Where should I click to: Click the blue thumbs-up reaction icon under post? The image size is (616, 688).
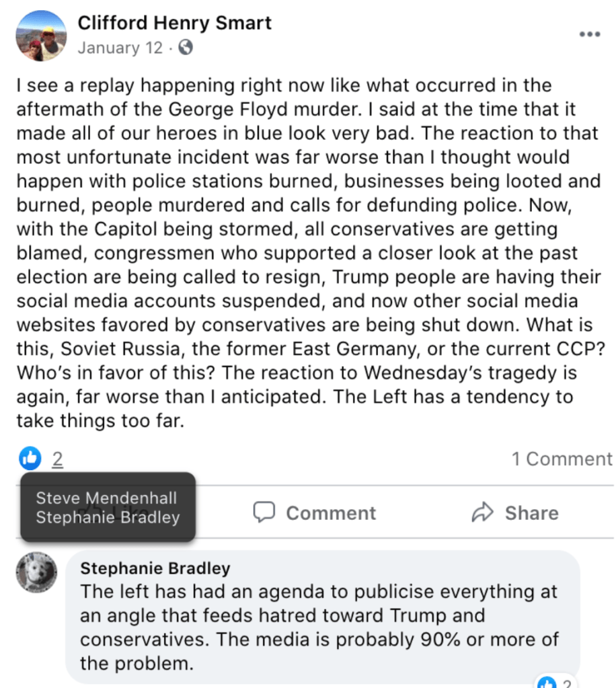click(x=30, y=459)
